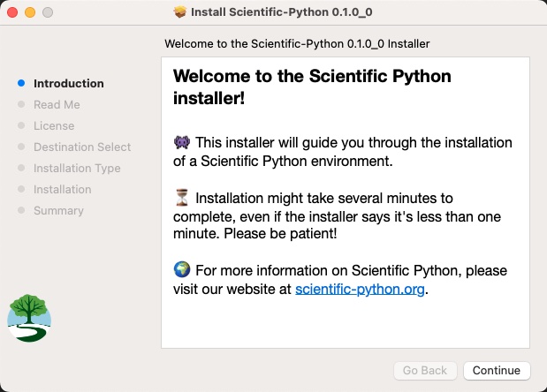
Task: Click the space invader emoji icon
Action: click(x=182, y=142)
